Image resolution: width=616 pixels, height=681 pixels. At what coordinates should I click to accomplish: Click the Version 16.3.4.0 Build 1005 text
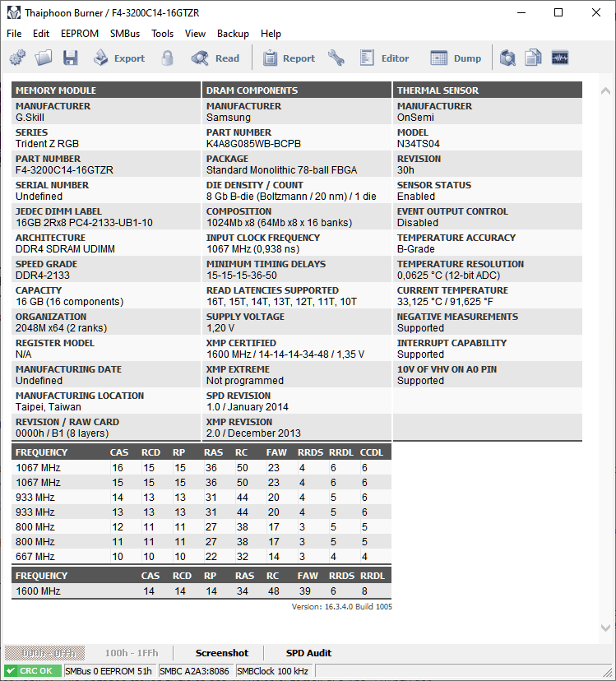[x=342, y=607]
